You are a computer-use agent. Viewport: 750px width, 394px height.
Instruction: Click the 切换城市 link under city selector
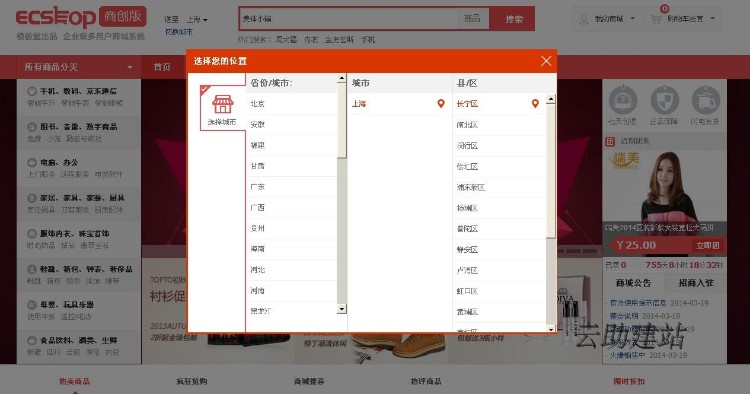179,32
